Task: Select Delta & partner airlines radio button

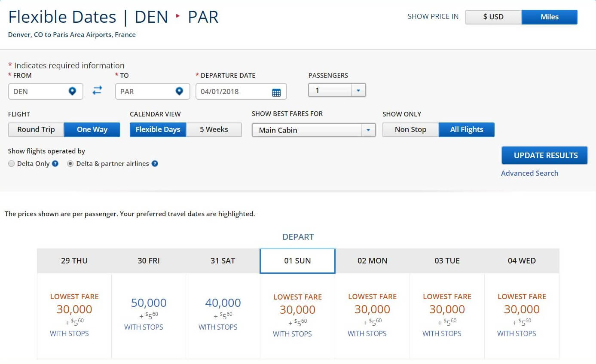Action: point(70,164)
